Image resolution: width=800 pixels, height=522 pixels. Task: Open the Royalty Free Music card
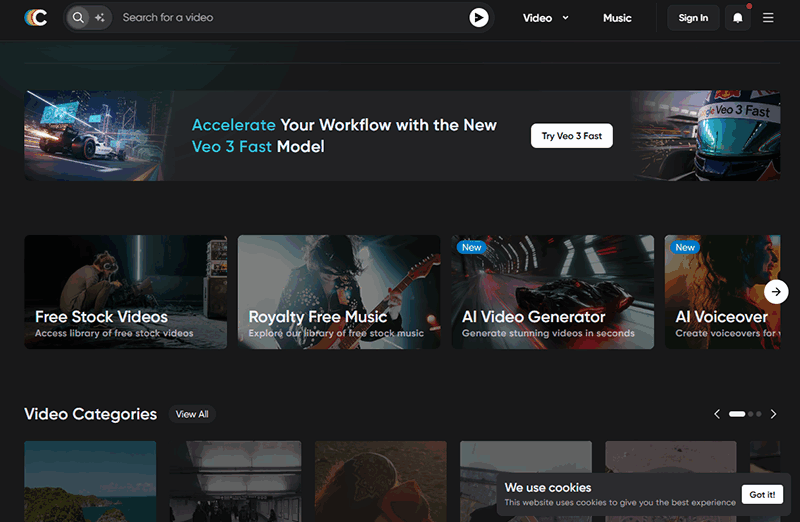[x=339, y=292]
